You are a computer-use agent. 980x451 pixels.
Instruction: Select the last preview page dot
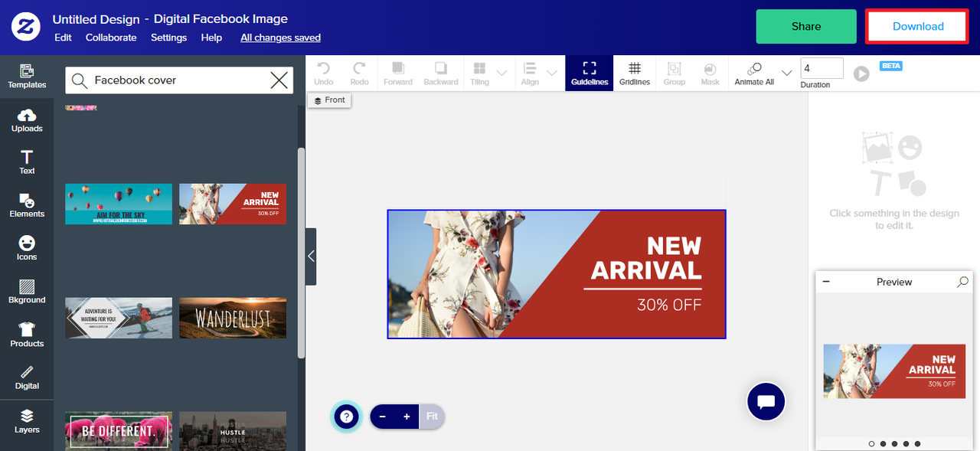(917, 443)
